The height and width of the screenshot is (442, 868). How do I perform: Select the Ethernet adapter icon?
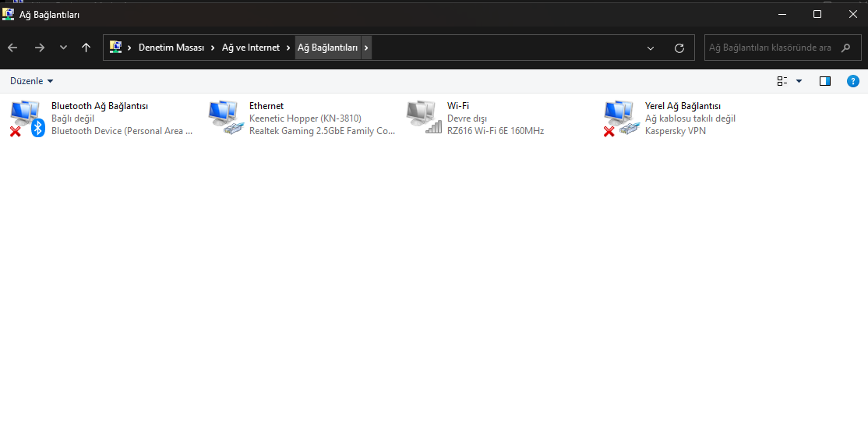click(x=226, y=118)
